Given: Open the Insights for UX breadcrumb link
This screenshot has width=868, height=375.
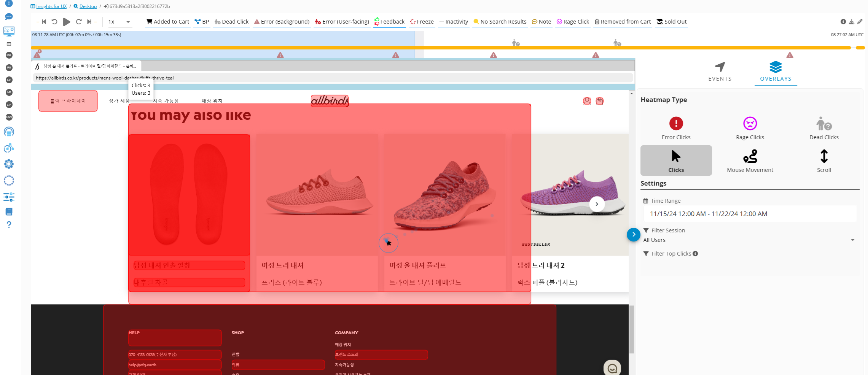Looking at the screenshot, I should point(51,6).
